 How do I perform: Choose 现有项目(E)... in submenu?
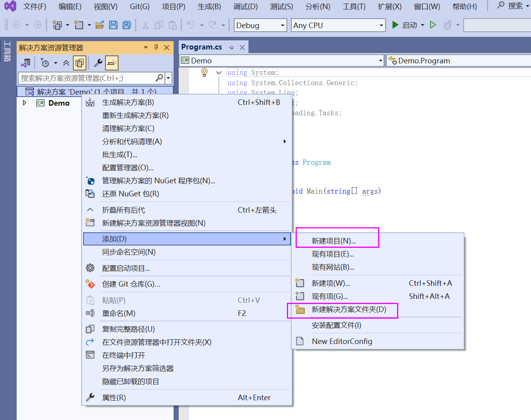378,254
